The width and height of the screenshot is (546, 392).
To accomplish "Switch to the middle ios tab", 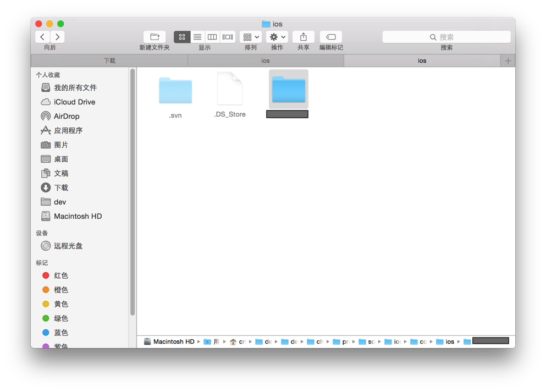I will pos(266,60).
